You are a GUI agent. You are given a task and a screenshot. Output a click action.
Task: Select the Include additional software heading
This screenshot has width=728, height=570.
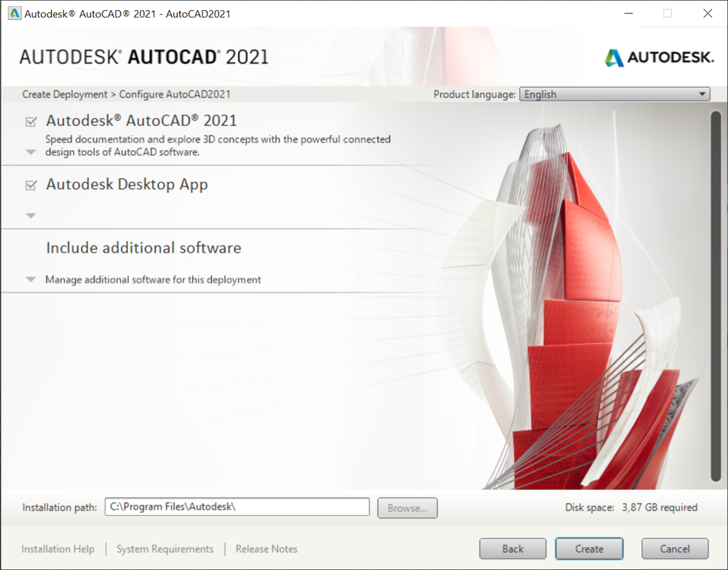(x=143, y=248)
